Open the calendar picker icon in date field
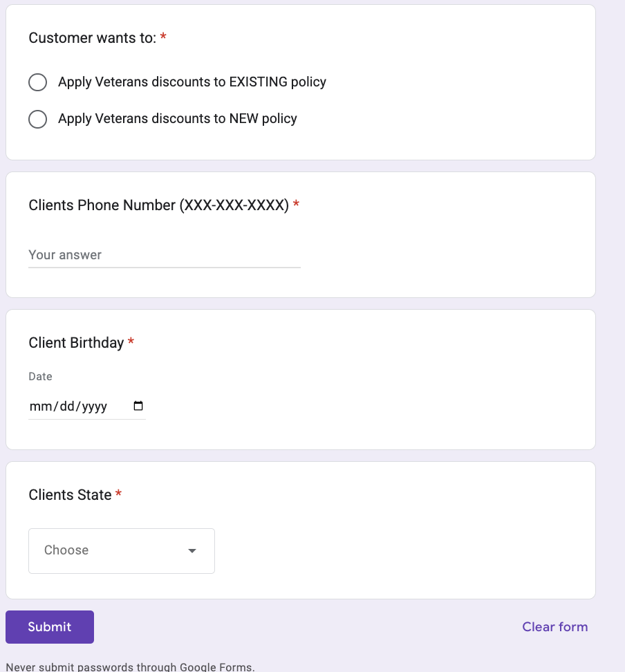Image resolution: width=625 pixels, height=672 pixels. [138, 406]
